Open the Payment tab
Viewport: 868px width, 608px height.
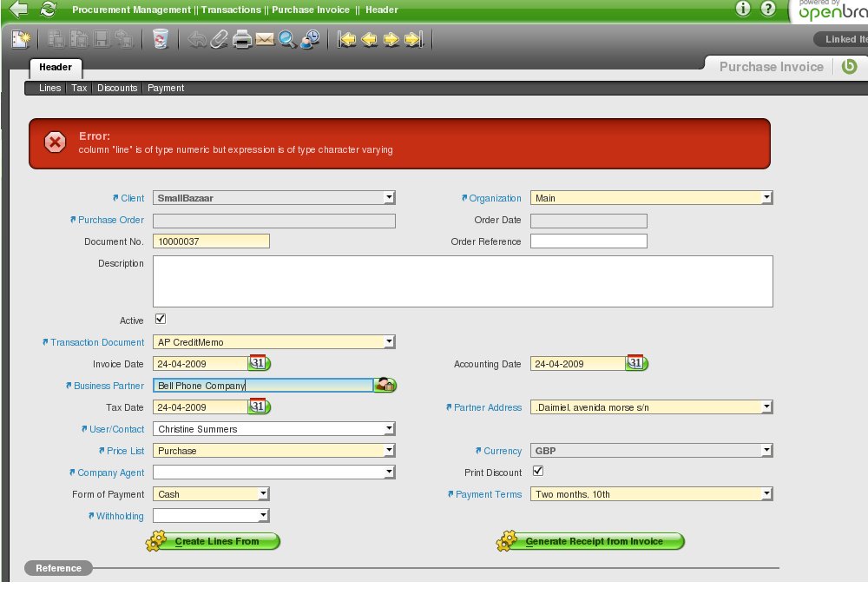[x=166, y=88]
